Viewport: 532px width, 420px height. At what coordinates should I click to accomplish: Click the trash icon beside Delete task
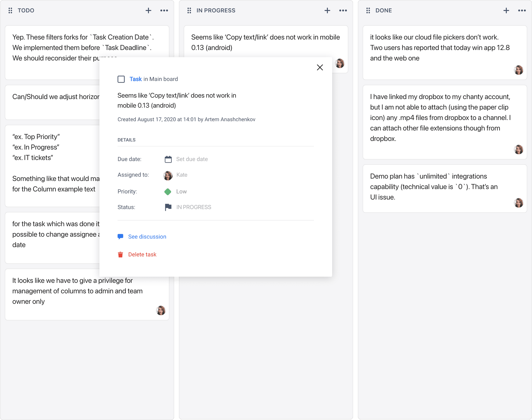tap(120, 255)
